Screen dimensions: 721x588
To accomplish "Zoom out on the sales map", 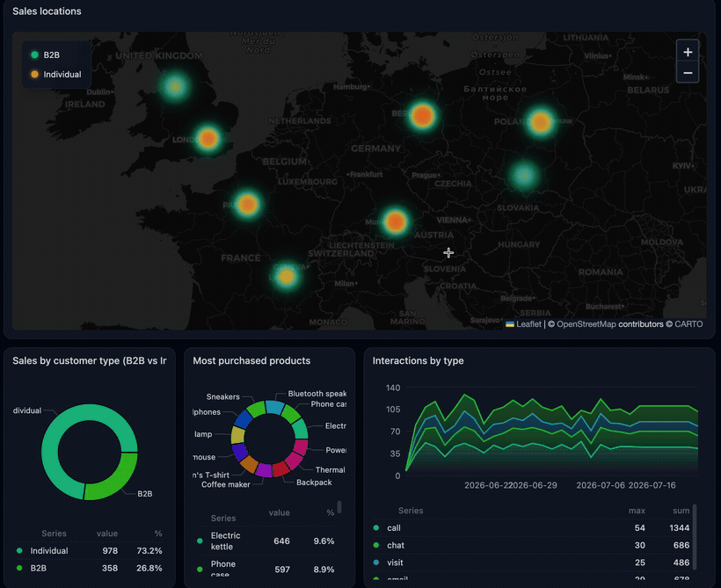I will [688, 73].
